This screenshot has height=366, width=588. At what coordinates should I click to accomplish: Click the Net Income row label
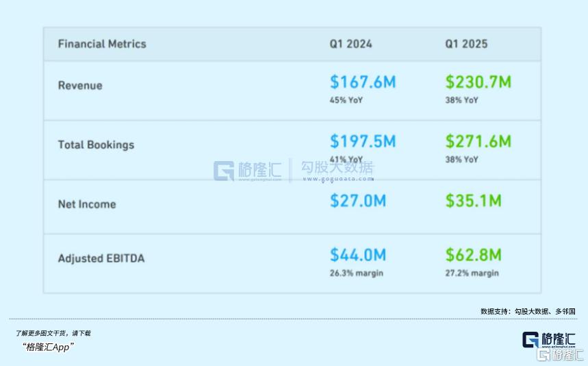pos(87,204)
